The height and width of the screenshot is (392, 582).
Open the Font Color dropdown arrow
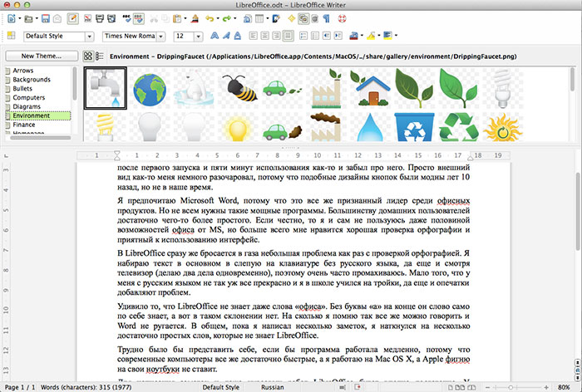click(x=362, y=36)
